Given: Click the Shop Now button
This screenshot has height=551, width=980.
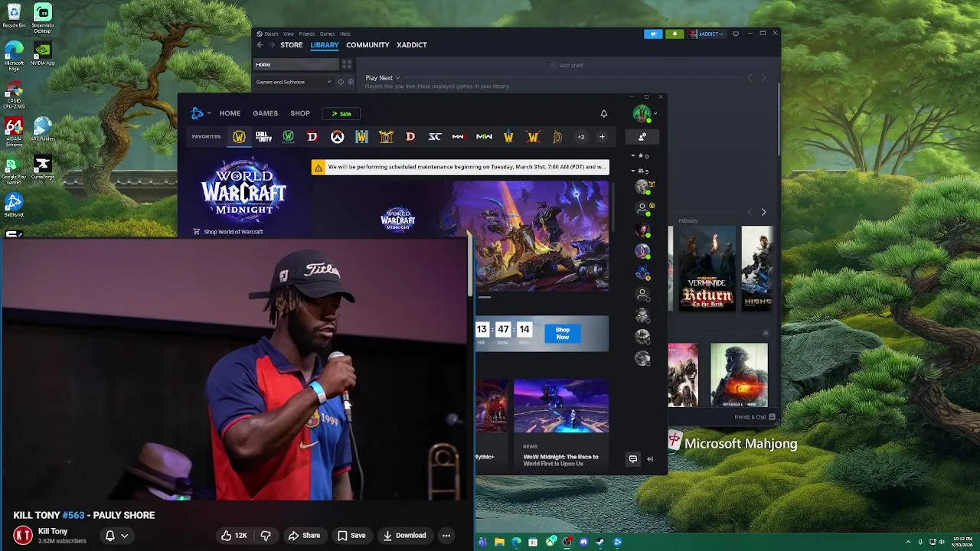Looking at the screenshot, I should 563,333.
